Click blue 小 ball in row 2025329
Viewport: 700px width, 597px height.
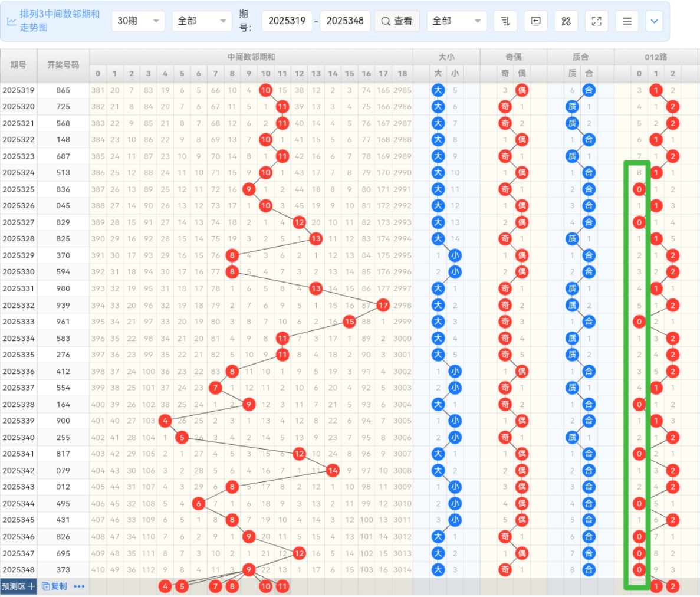click(x=455, y=255)
